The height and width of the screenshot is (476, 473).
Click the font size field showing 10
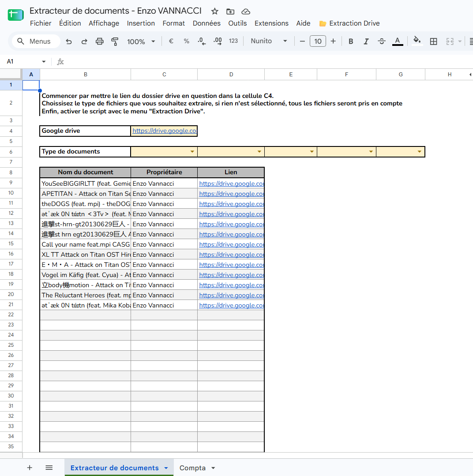tap(318, 41)
